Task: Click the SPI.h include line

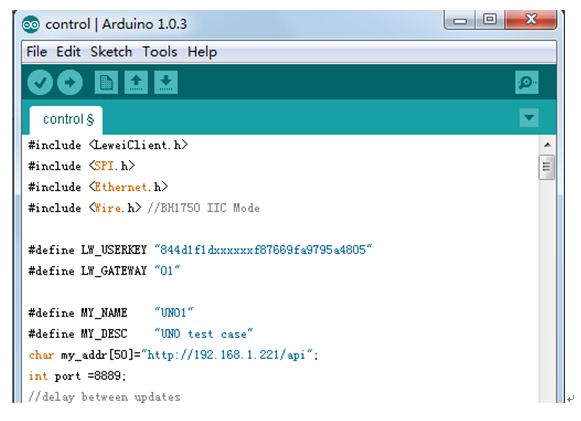Action: pyautogui.click(x=82, y=166)
